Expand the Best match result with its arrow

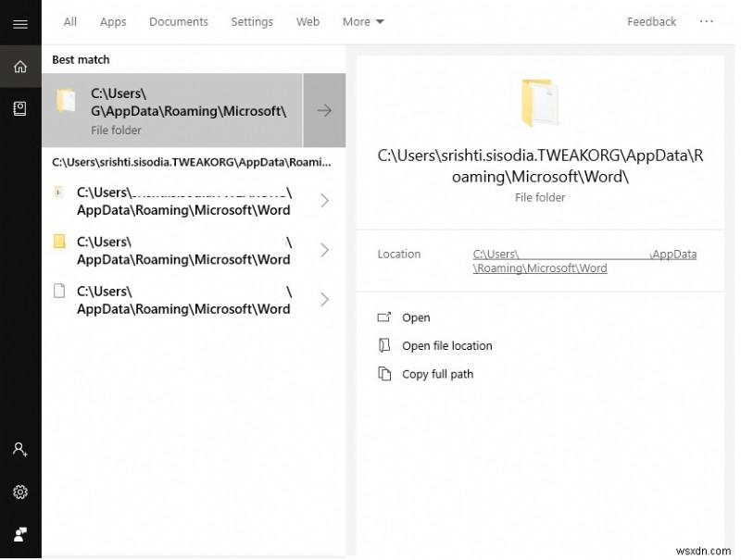323,109
